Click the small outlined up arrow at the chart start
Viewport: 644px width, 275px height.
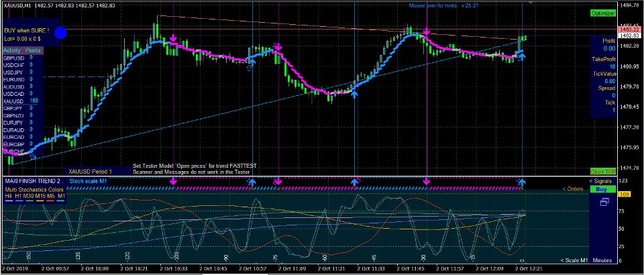[x=34, y=156]
